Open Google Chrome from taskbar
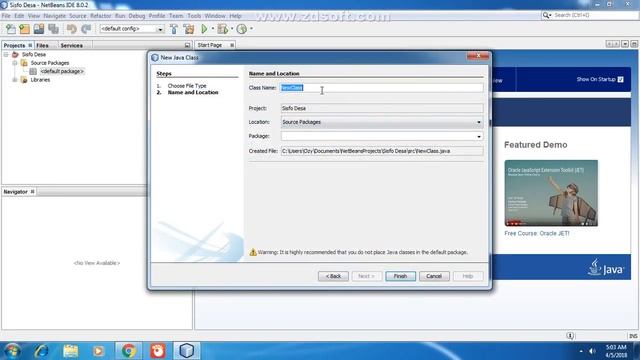Viewport: 640px width, 360px height. (128, 351)
